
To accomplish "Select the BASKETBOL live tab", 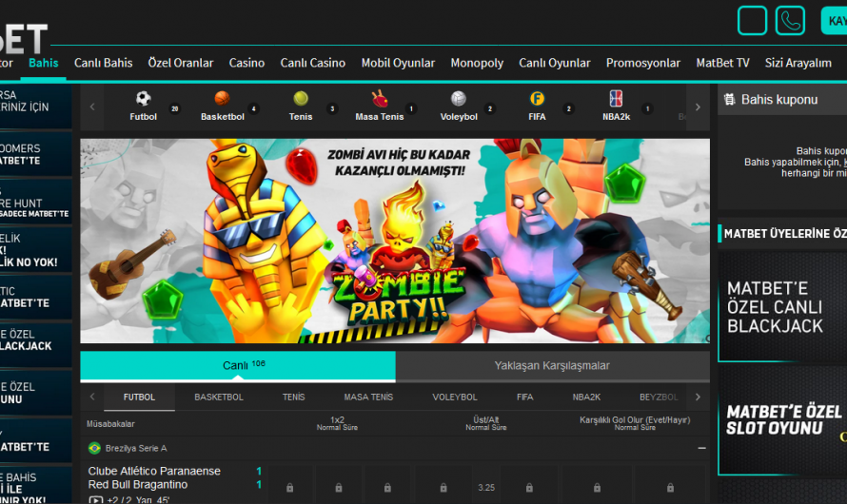I will point(219,397).
